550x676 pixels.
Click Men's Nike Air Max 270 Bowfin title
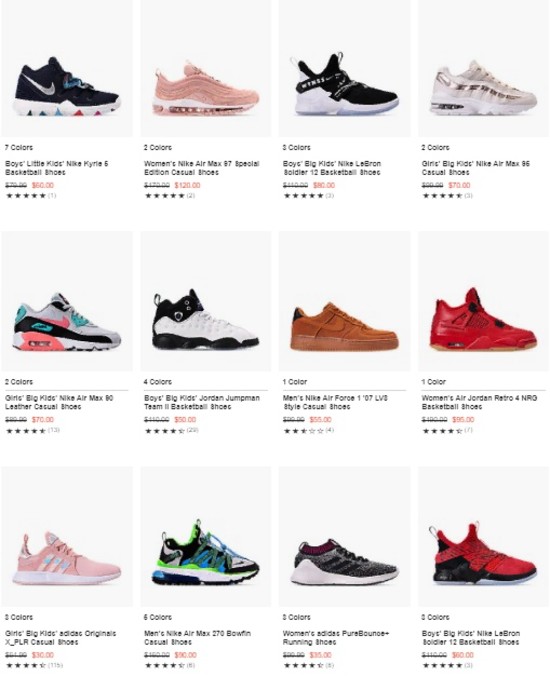click(197, 638)
